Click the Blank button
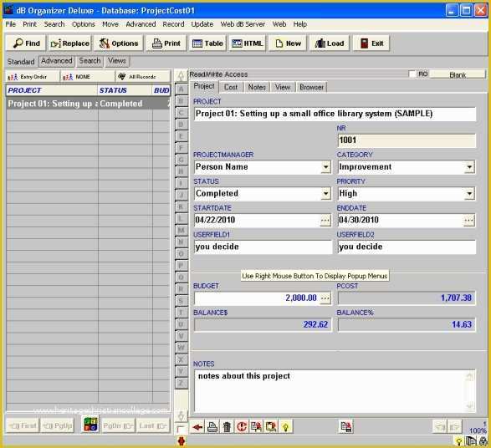The width and height of the screenshot is (491, 448). [x=458, y=74]
